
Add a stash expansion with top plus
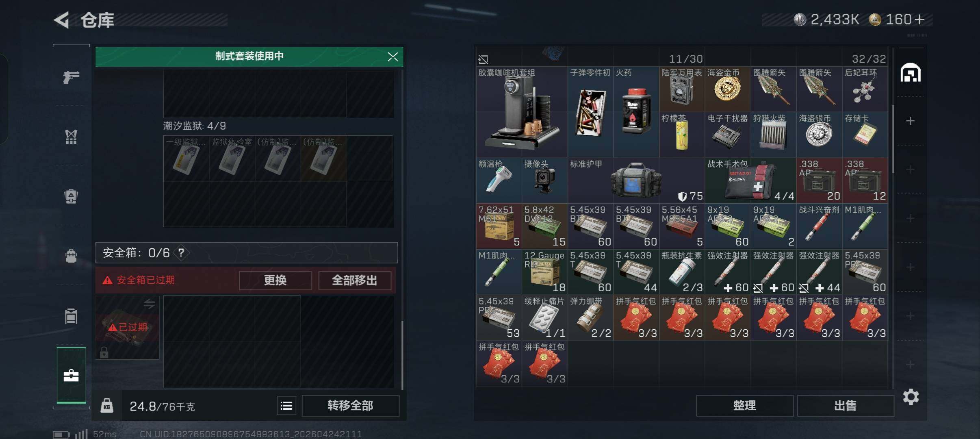[911, 121]
